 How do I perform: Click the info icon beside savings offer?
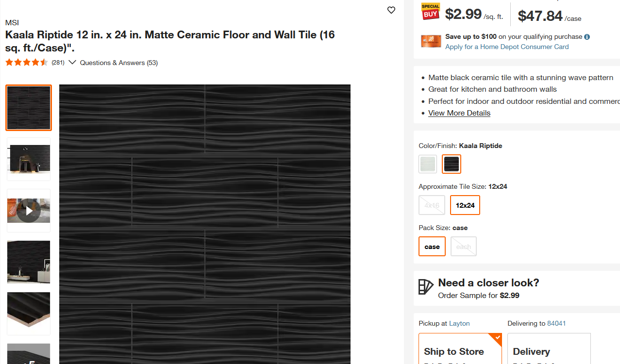tap(587, 36)
